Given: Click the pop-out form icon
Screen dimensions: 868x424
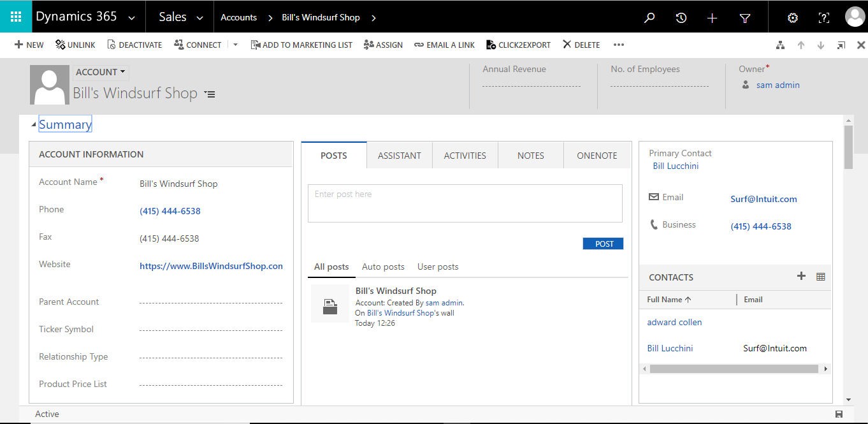Looking at the screenshot, I should [841, 45].
